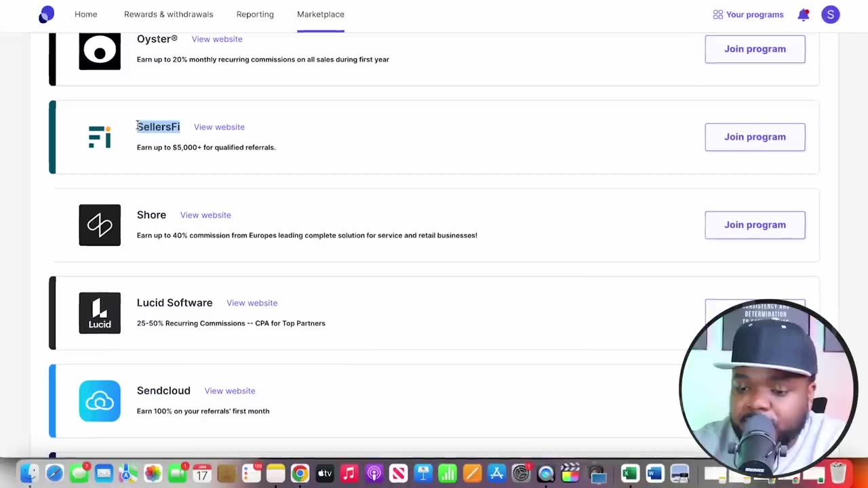Open Final Cut Pro from the dock

tap(571, 473)
